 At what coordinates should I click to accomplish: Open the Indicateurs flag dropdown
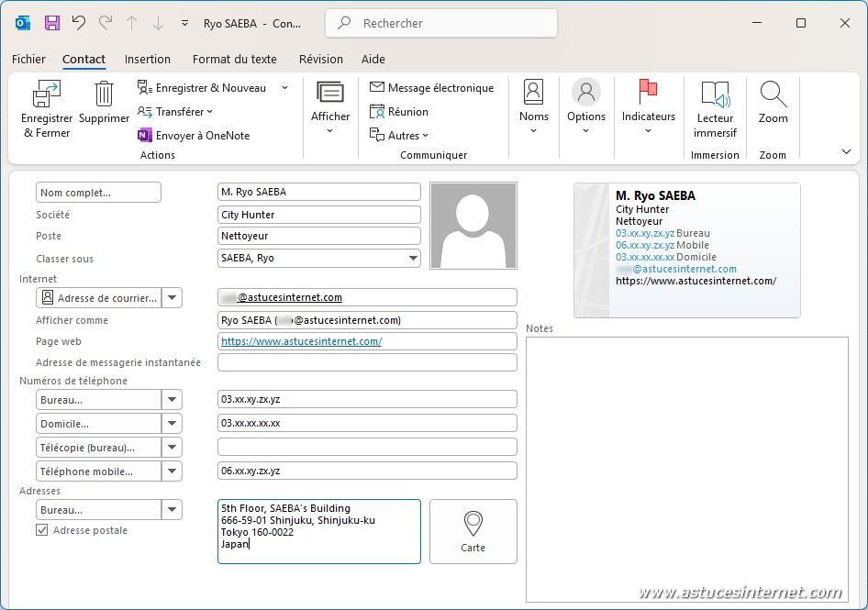[x=648, y=109]
